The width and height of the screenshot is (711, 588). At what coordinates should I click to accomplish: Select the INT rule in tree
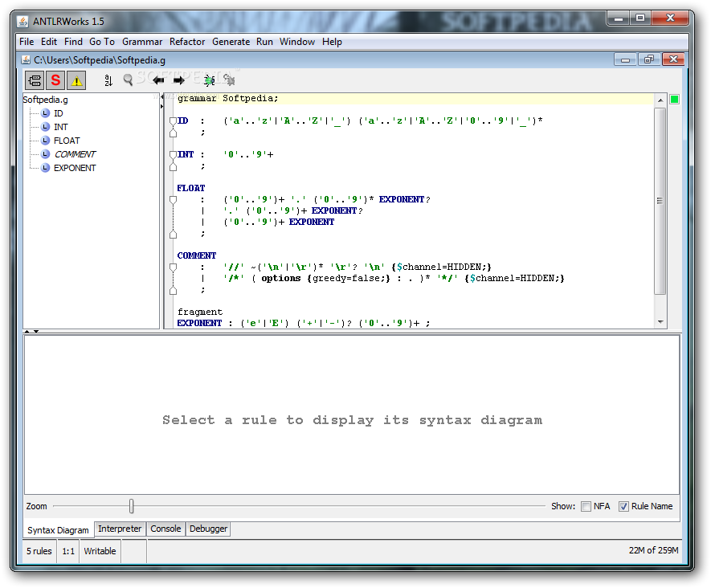point(61,126)
